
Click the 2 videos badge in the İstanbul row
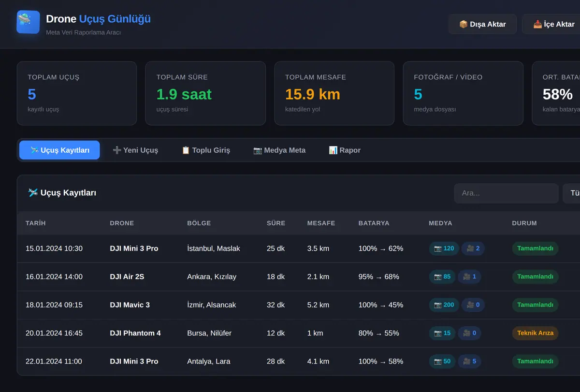pyautogui.click(x=473, y=248)
